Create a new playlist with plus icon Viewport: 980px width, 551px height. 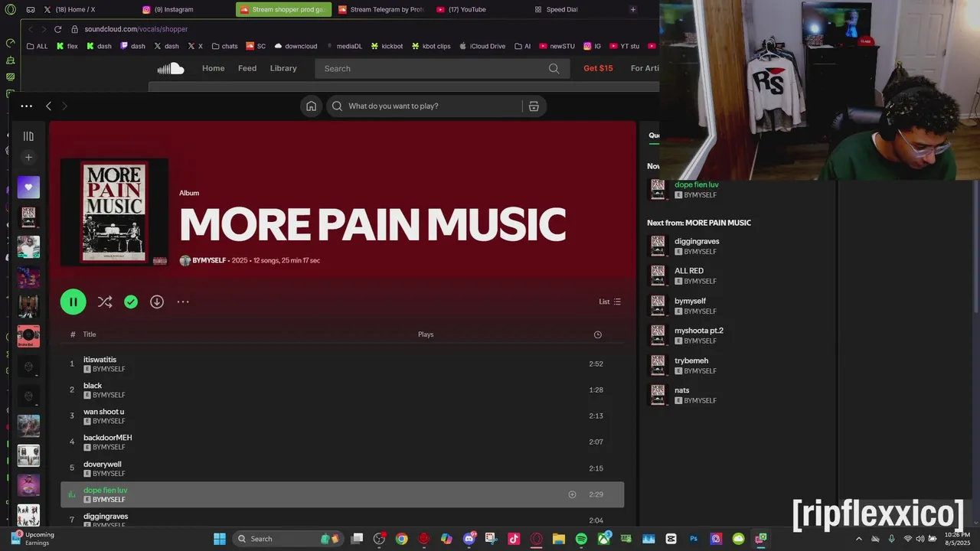click(x=28, y=158)
